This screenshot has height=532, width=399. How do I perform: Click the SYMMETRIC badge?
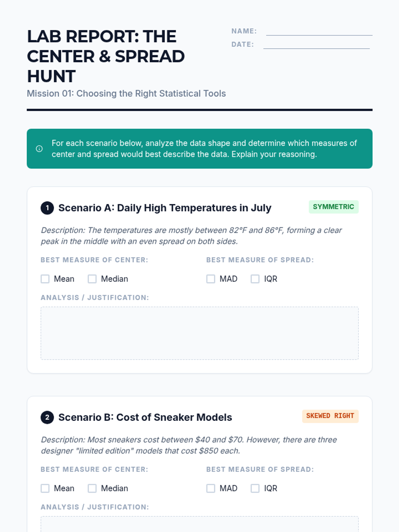click(x=333, y=207)
